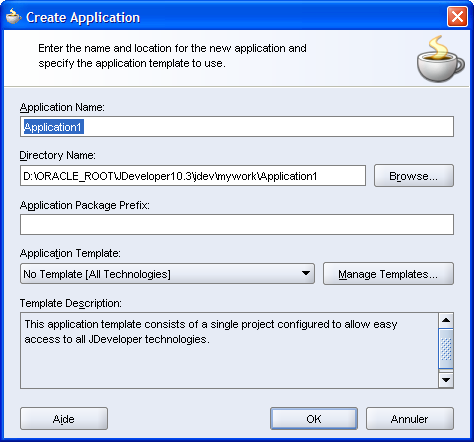474x442 pixels.
Task: Open the Application Template dropdown
Action: [x=167, y=274]
